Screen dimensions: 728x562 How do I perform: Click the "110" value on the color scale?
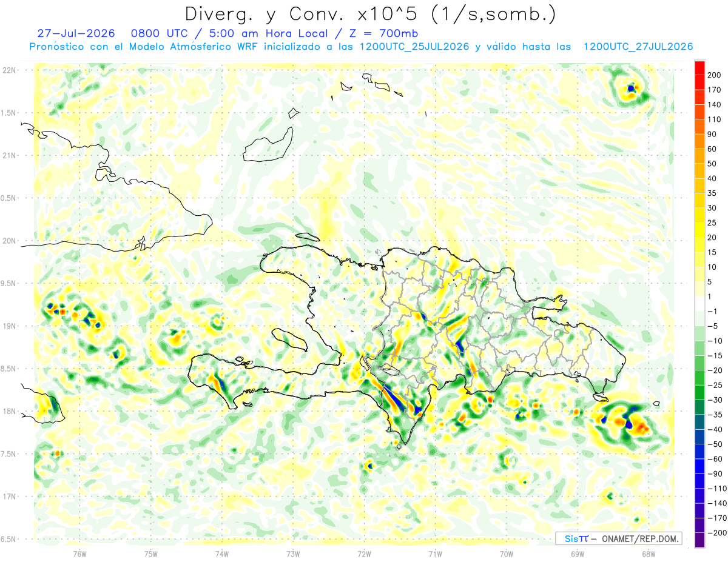click(x=714, y=119)
